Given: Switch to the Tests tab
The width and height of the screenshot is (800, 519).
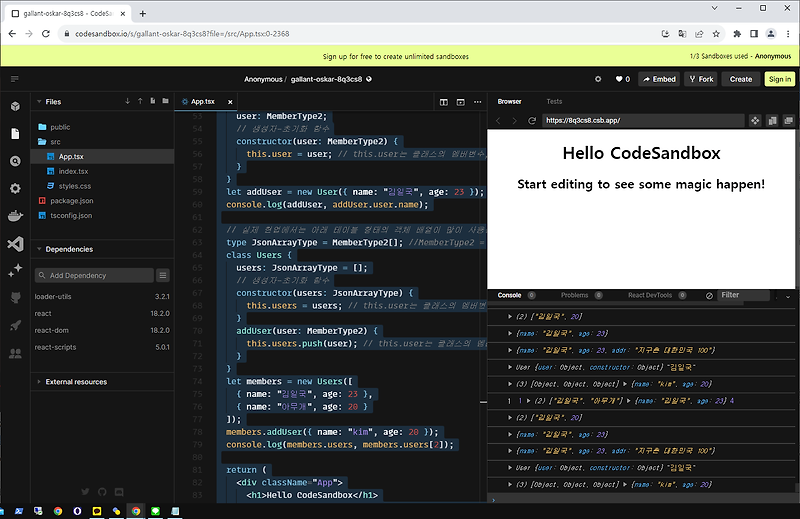Looking at the screenshot, I should [554, 102].
